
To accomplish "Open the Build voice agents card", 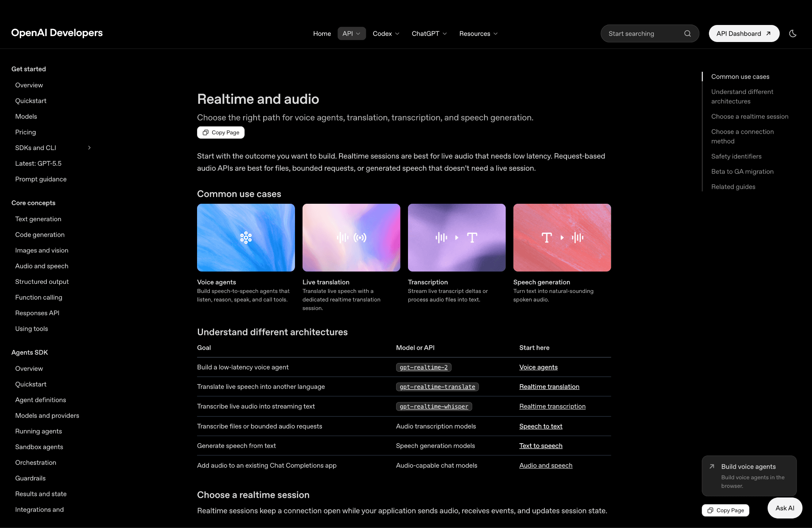I will pyautogui.click(x=749, y=476).
